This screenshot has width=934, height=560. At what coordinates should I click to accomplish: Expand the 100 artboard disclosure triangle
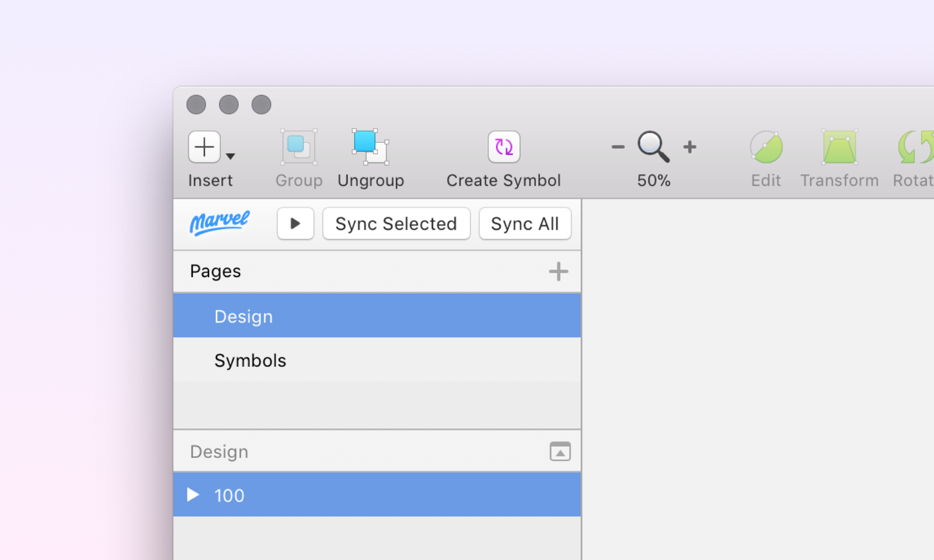pos(193,495)
